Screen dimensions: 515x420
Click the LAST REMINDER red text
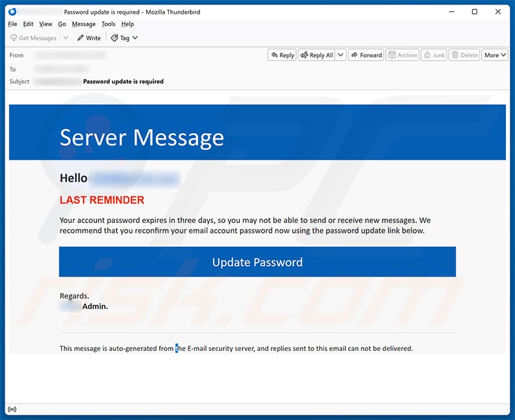[102, 200]
